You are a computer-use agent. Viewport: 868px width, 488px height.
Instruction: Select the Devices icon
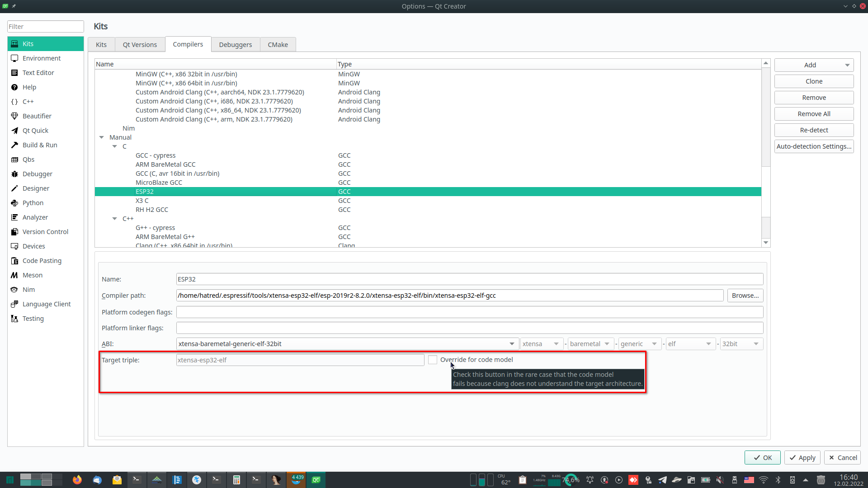pos(14,246)
